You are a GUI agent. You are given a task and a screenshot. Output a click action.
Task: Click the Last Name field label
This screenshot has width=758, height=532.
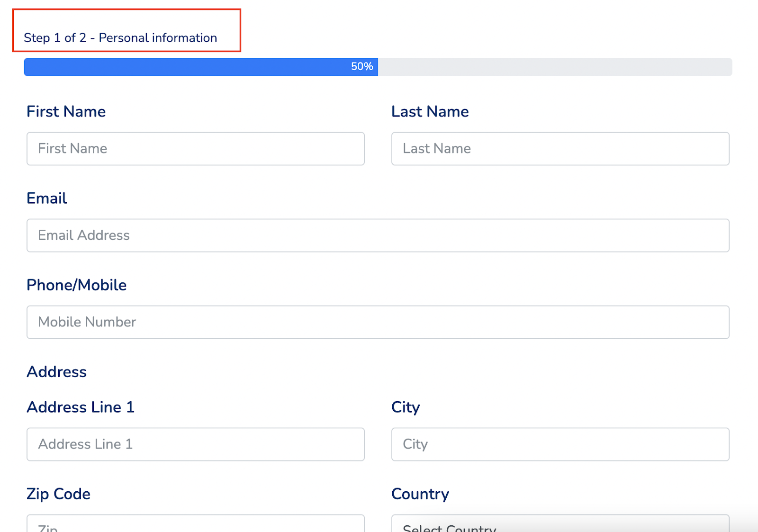click(430, 111)
